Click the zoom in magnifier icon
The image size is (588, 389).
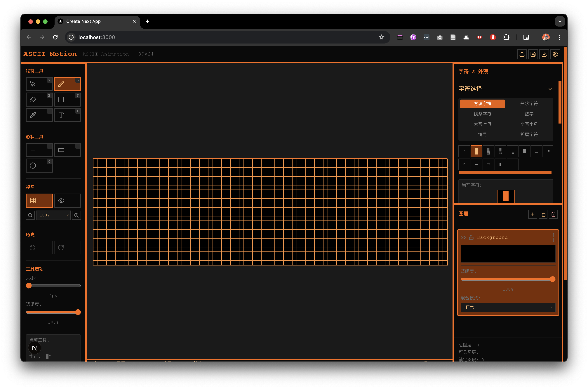(x=76, y=215)
